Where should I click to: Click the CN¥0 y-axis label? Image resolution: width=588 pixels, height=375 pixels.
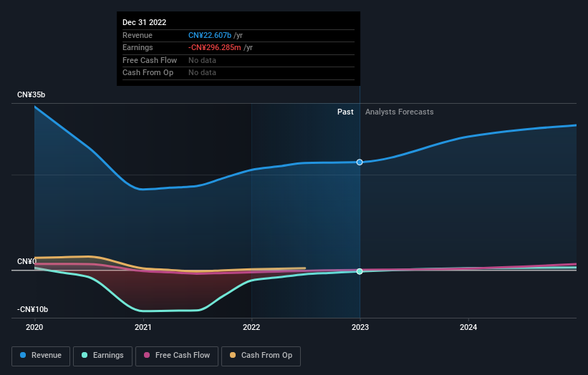tap(26, 261)
